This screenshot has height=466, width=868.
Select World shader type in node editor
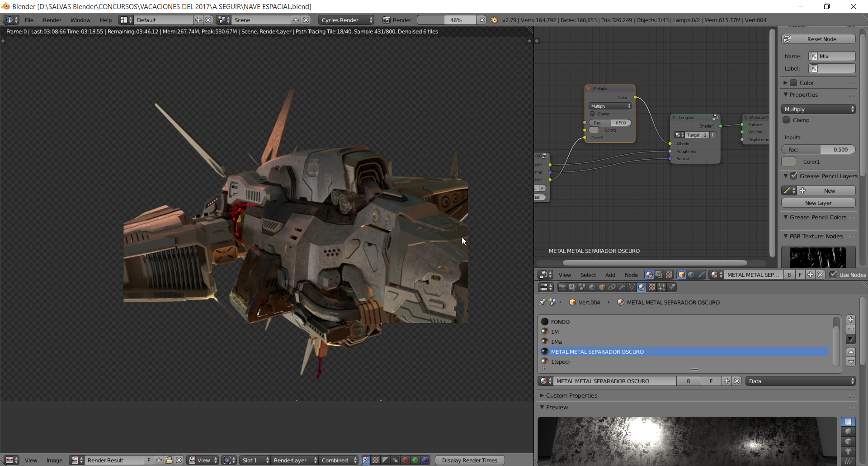point(691,275)
